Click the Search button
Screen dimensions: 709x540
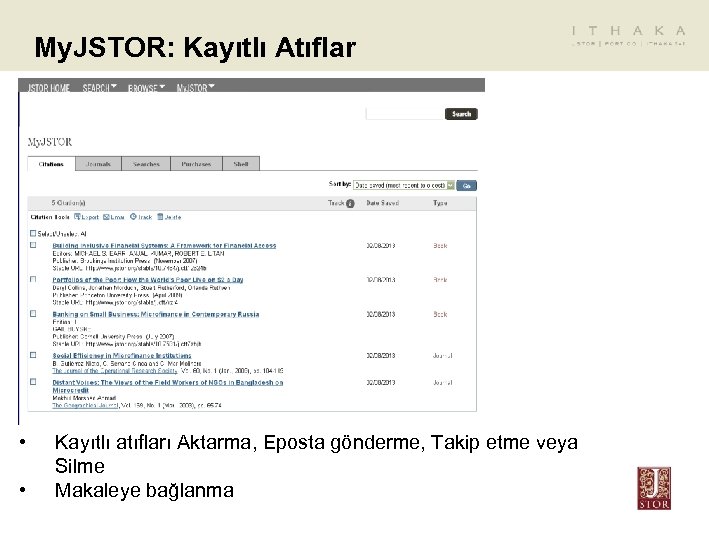click(x=461, y=114)
